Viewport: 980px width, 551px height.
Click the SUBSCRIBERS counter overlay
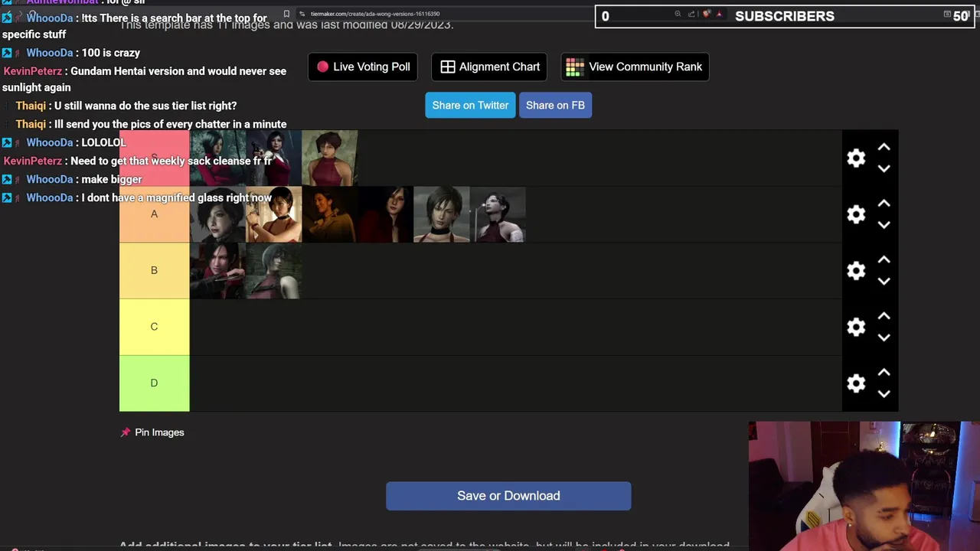click(785, 16)
